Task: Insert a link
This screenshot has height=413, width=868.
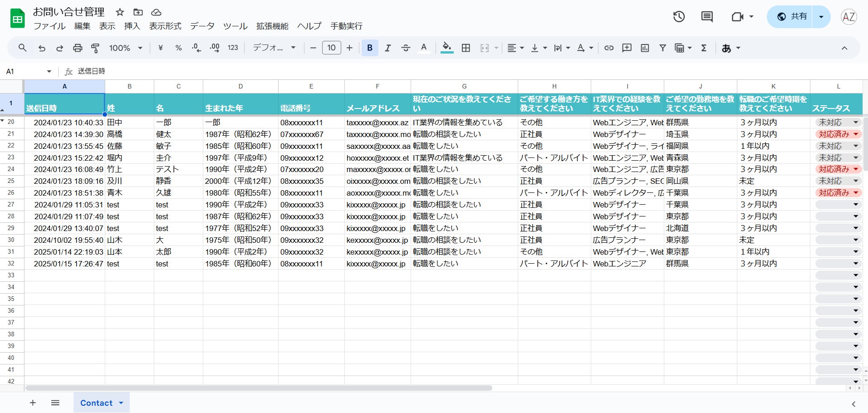Action: [609, 48]
